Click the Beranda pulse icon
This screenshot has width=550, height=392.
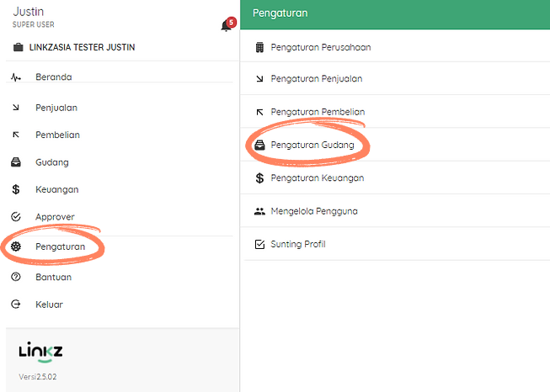(16, 77)
